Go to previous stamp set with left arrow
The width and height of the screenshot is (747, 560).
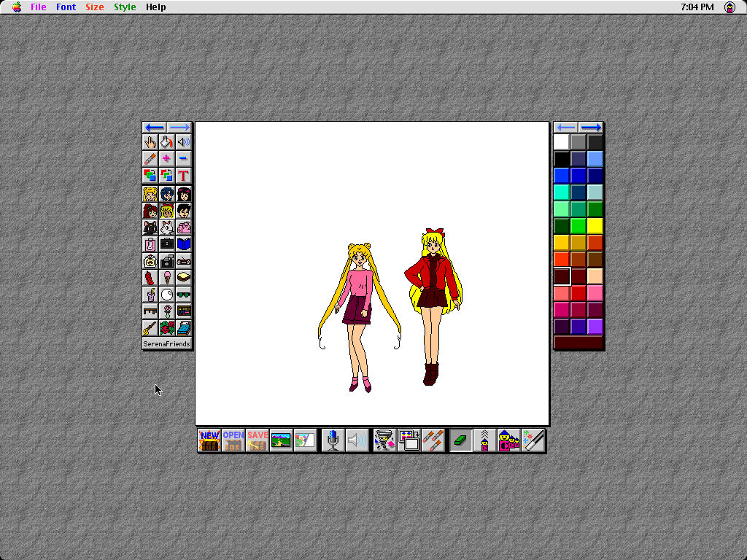155,127
